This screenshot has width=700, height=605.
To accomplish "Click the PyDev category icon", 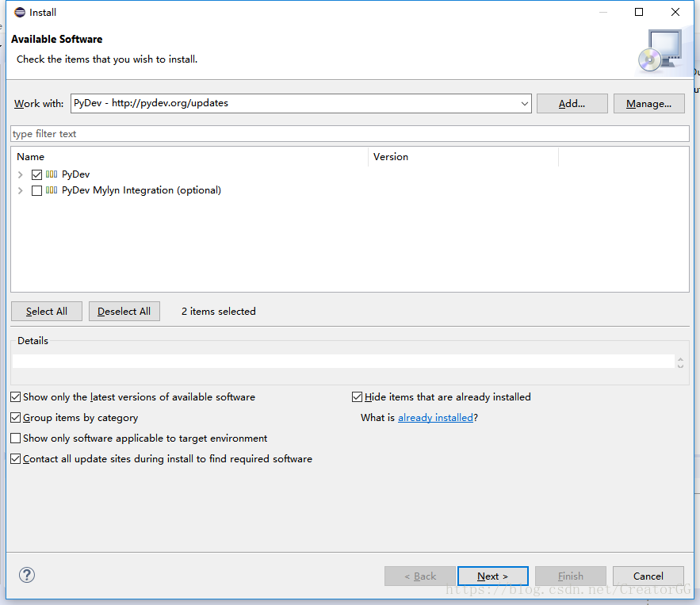I will [x=52, y=174].
